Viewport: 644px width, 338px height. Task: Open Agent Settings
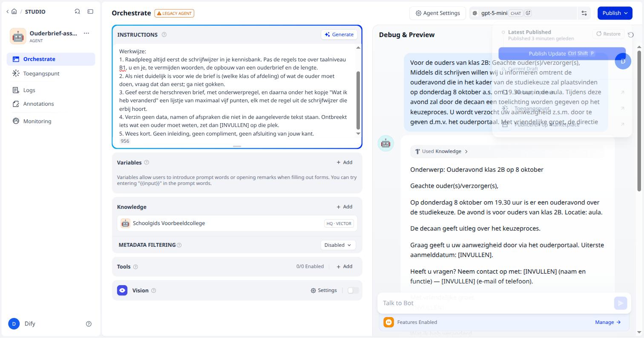pos(437,13)
